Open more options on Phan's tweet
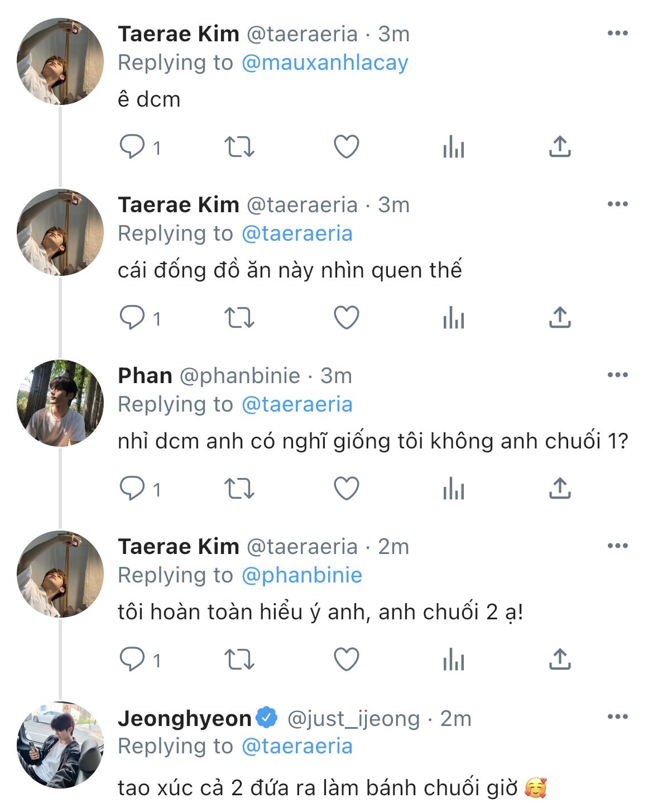653x812 pixels. [x=617, y=375]
